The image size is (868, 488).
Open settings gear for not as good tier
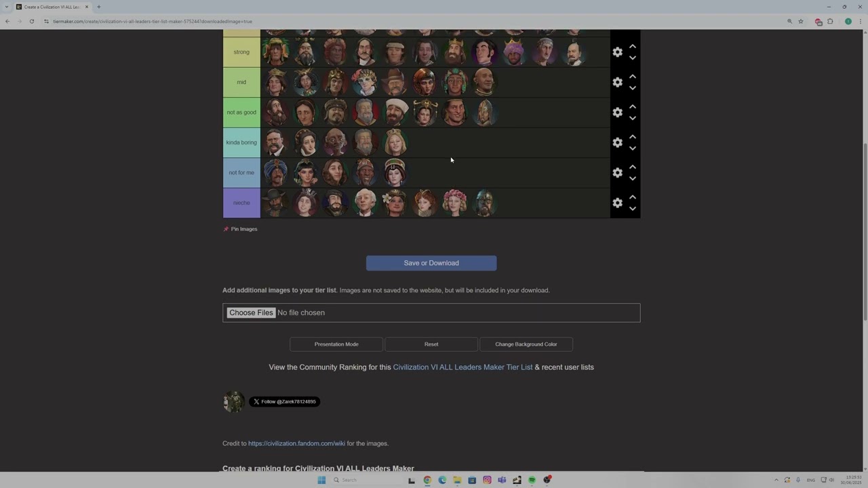pyautogui.click(x=617, y=113)
